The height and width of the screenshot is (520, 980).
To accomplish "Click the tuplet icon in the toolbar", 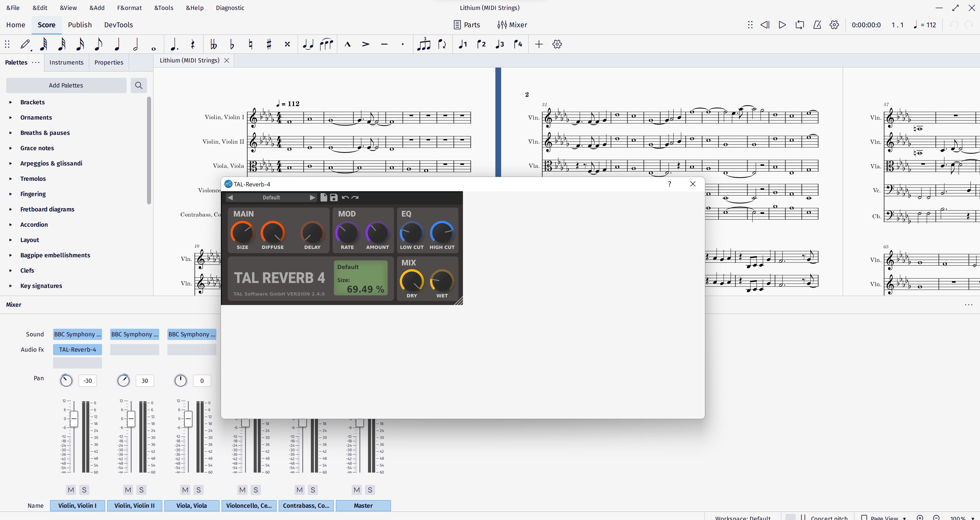I will pos(424,44).
